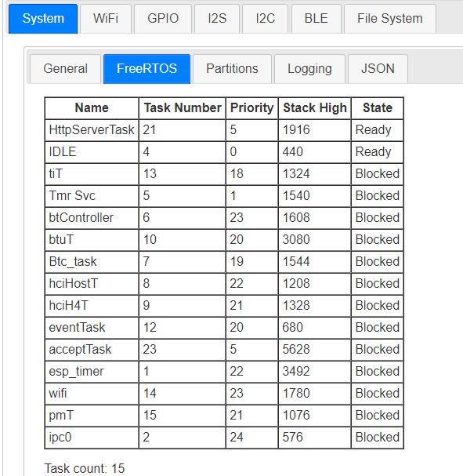Click the Task Number column header
Image resolution: width=463 pixels, height=476 pixels.
(x=183, y=108)
